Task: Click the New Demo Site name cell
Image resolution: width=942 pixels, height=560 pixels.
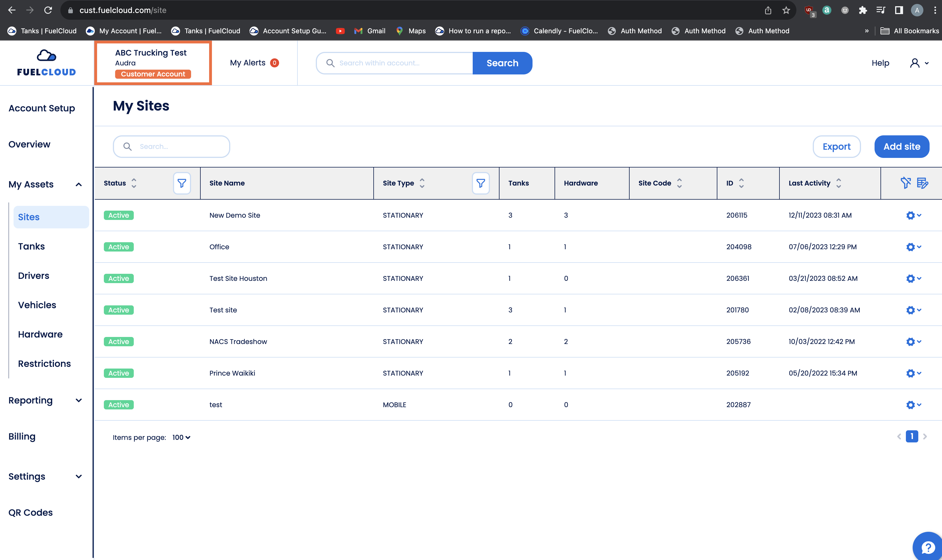Action: (x=235, y=215)
